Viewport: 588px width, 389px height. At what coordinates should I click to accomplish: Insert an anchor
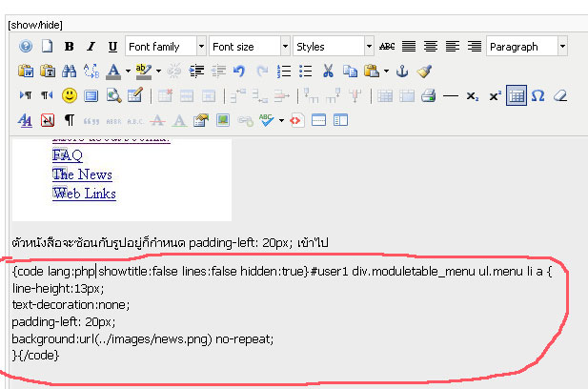402,71
